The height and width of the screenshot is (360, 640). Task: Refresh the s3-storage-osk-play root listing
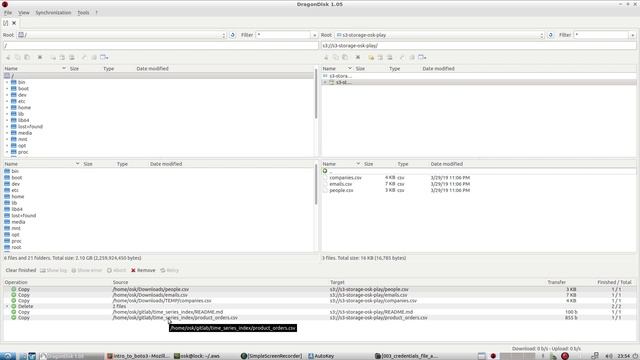pyautogui.click(x=551, y=35)
